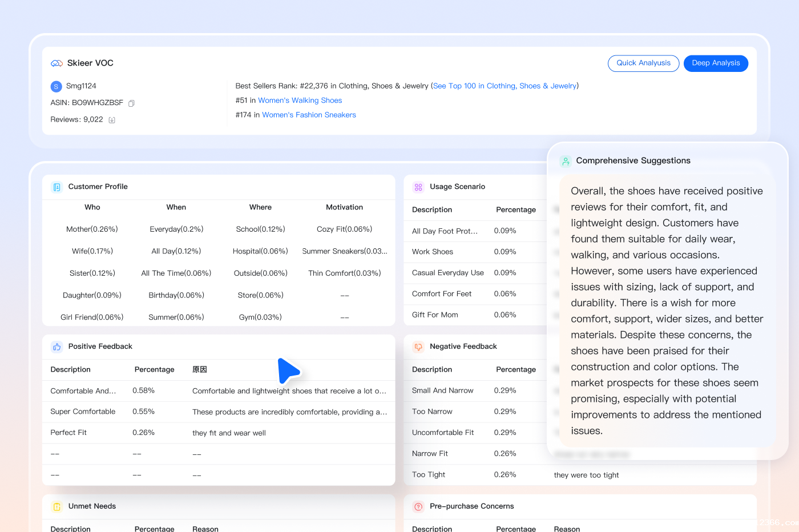Click the Comprehensive Suggestions person icon

pyautogui.click(x=565, y=162)
